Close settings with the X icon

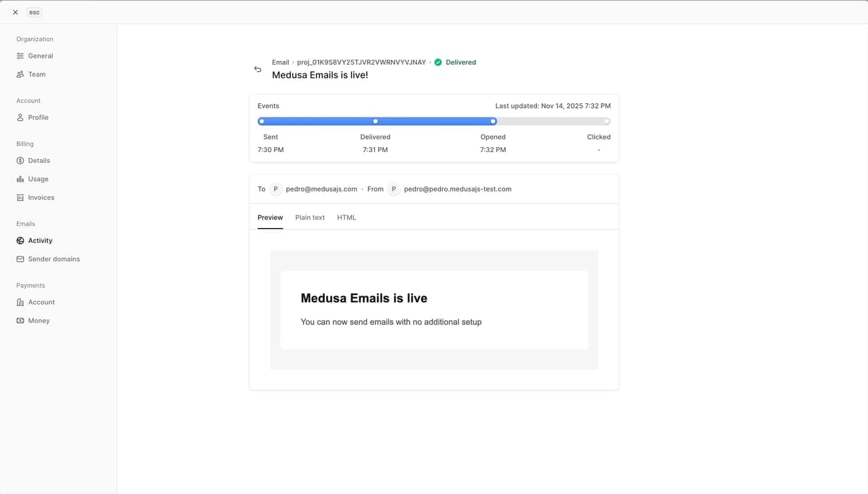(15, 12)
